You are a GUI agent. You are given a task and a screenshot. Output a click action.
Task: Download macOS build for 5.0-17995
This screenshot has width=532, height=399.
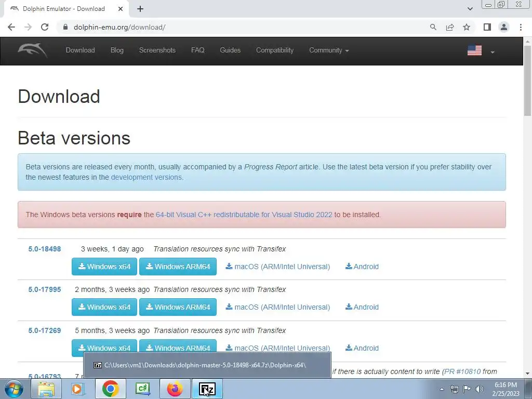pyautogui.click(x=278, y=307)
